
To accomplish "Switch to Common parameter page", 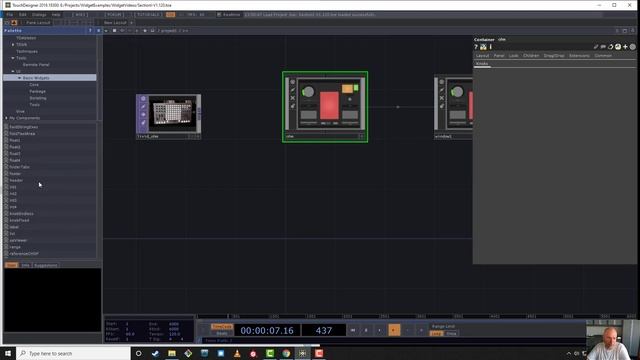I will 603,56.
